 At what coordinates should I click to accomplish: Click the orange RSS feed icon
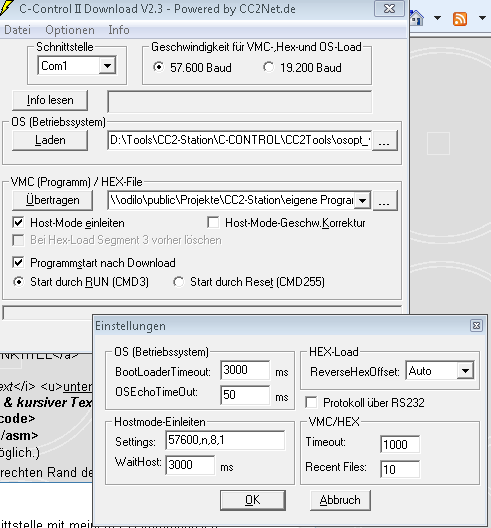(x=460, y=19)
